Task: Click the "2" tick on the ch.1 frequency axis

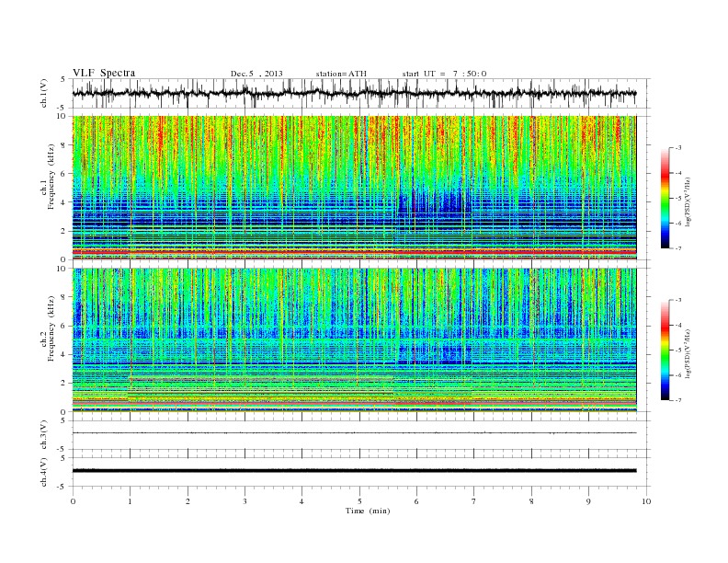Action: pyautogui.click(x=64, y=231)
